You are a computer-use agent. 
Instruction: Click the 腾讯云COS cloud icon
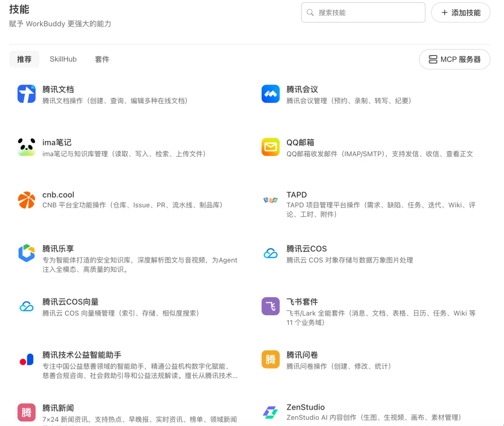[x=270, y=253]
